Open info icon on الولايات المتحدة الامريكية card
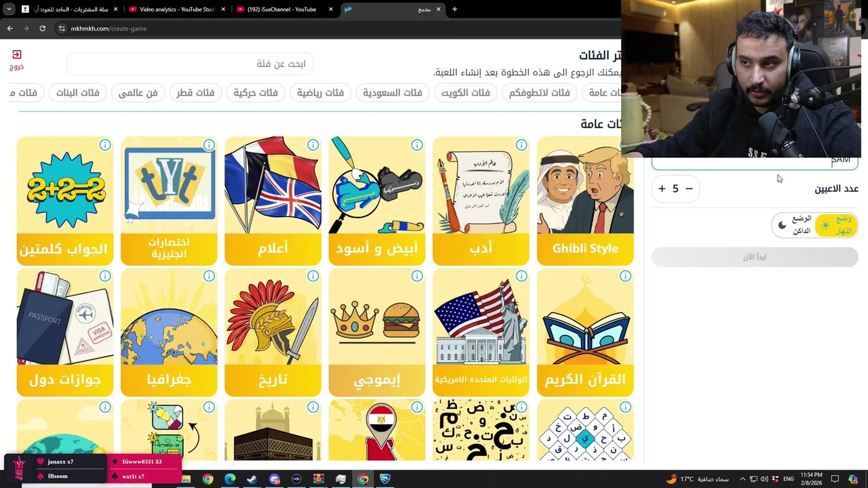 point(521,276)
